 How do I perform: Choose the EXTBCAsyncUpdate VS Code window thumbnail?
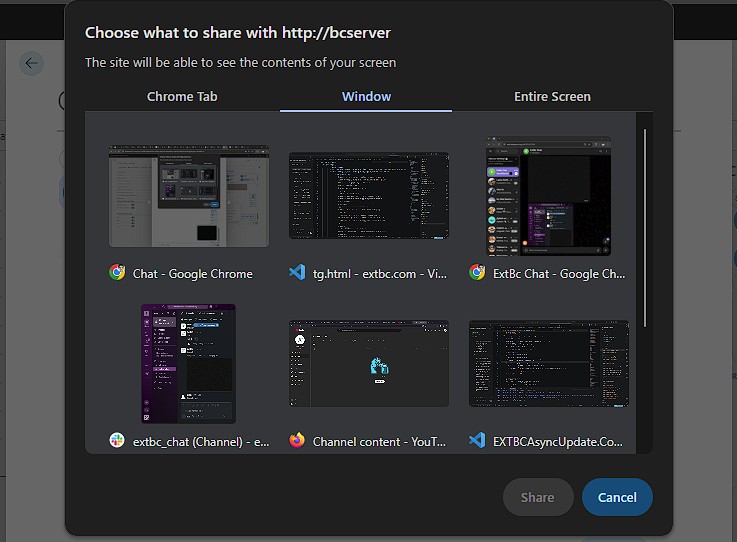click(x=549, y=364)
